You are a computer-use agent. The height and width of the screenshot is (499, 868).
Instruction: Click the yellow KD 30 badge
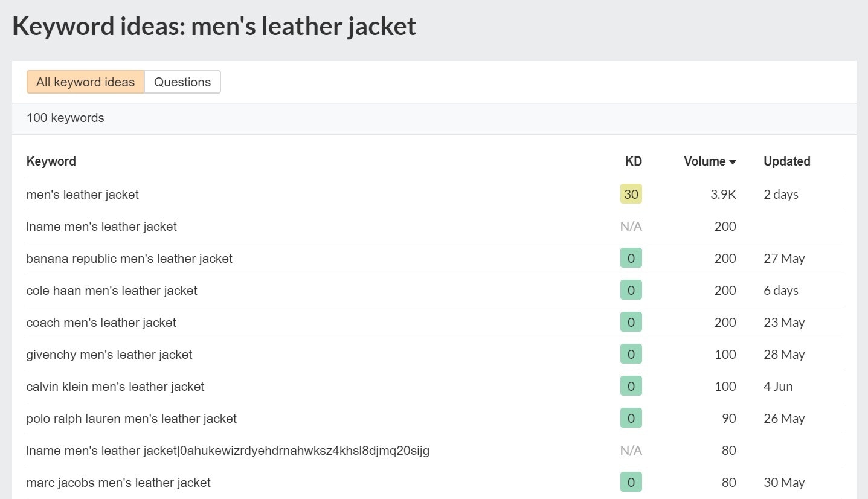point(631,195)
